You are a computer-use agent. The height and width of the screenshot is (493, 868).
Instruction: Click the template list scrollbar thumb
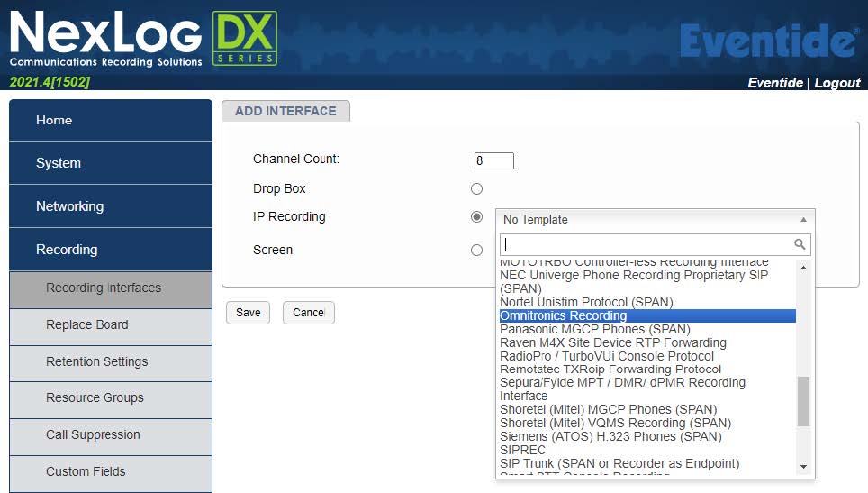pyautogui.click(x=804, y=401)
